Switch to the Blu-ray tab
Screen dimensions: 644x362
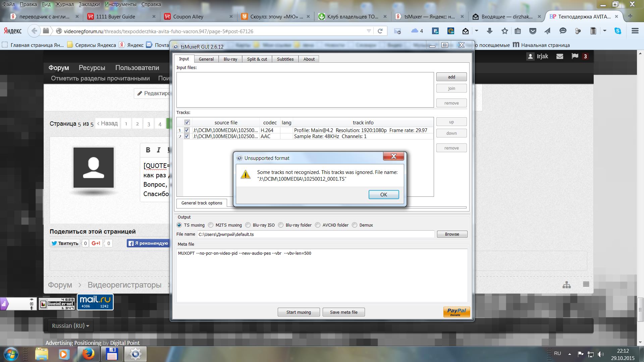point(230,59)
